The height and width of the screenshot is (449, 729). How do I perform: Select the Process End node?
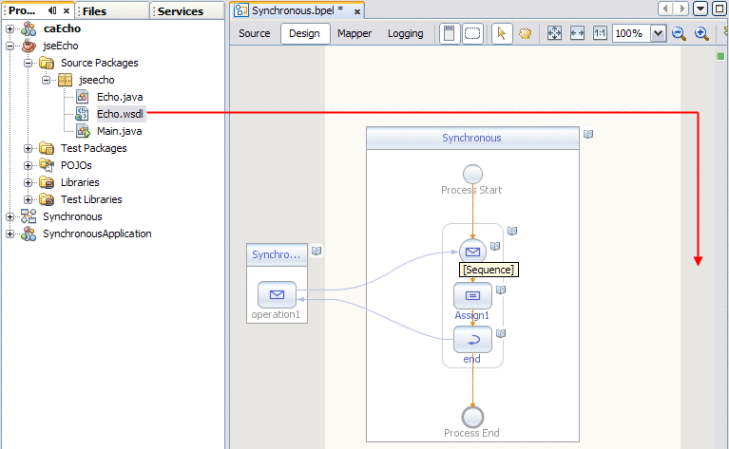point(472,417)
